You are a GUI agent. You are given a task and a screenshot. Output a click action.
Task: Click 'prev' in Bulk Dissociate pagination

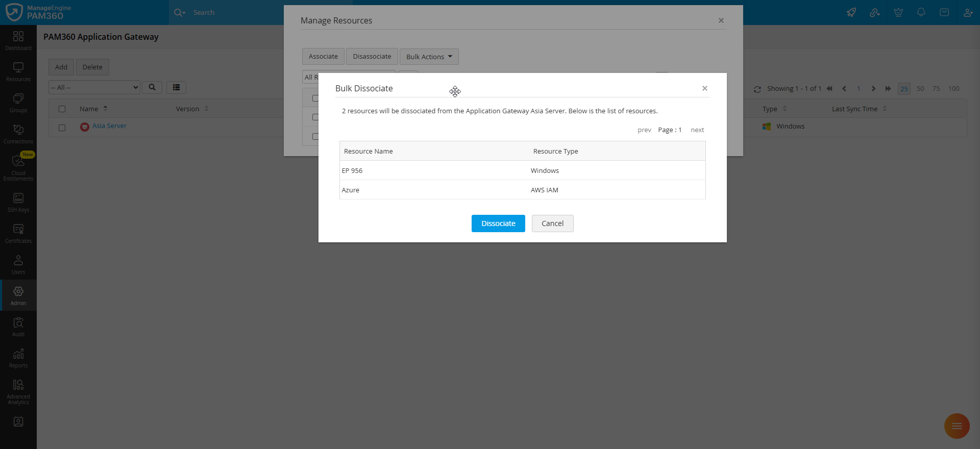[x=644, y=130]
